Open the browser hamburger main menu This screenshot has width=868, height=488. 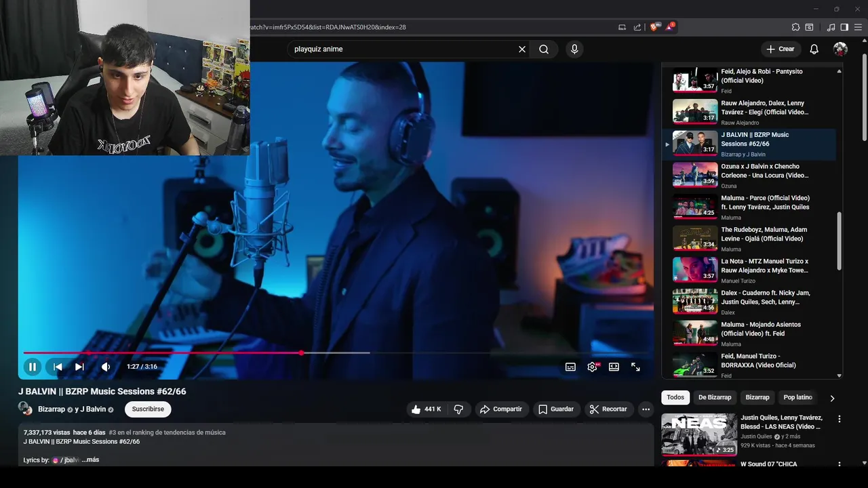click(858, 27)
